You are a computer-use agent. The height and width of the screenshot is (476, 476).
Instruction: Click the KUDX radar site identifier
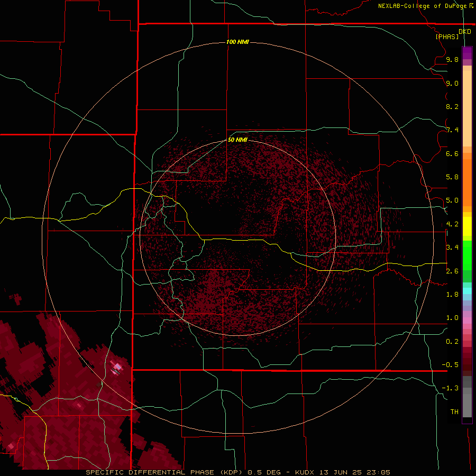[305, 472]
